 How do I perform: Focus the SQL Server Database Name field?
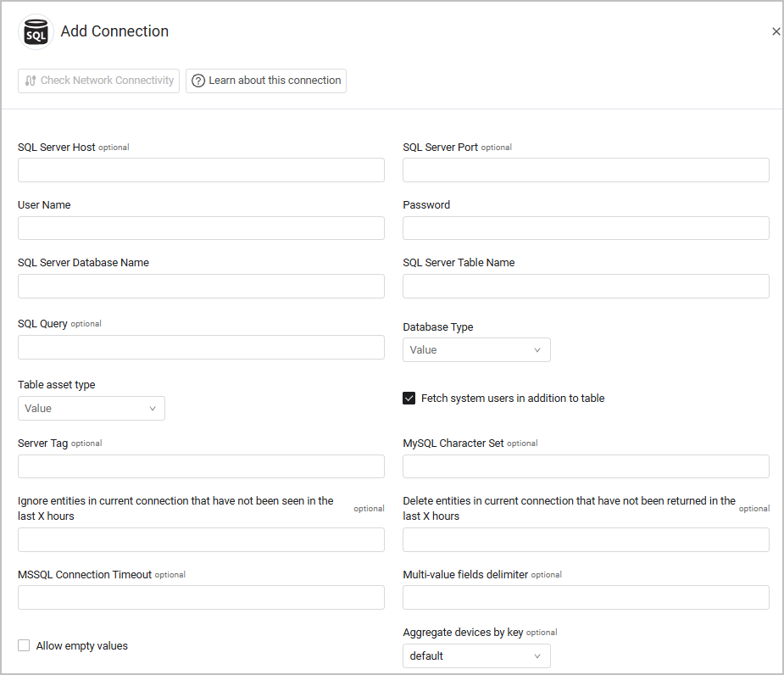pos(201,287)
